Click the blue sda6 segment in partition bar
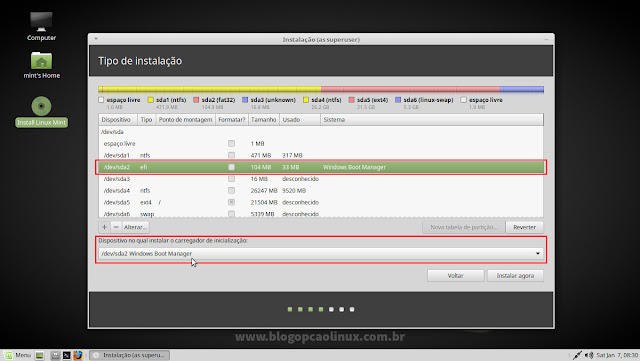The image size is (640, 361). pos(522,89)
